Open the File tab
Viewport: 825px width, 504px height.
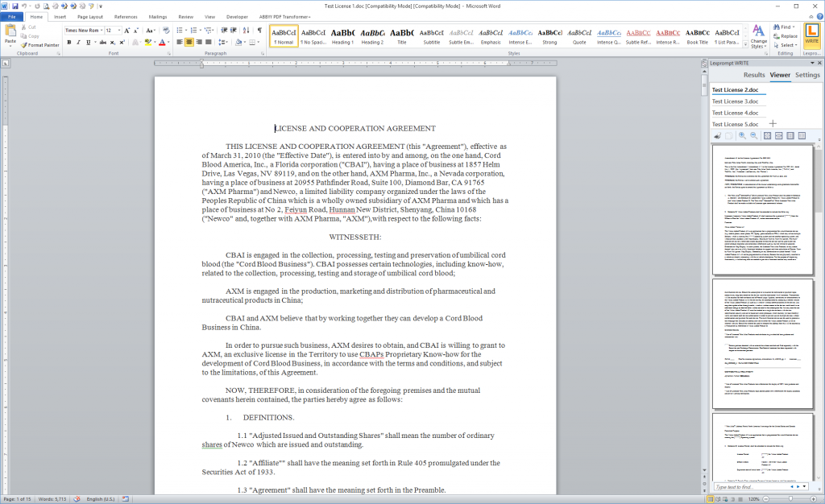(11, 17)
